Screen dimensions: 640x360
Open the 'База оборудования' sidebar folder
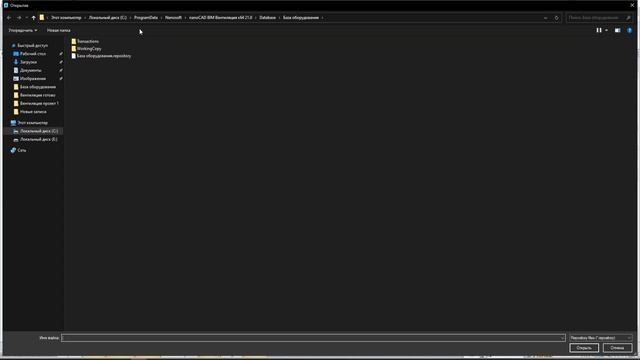[x=38, y=87]
